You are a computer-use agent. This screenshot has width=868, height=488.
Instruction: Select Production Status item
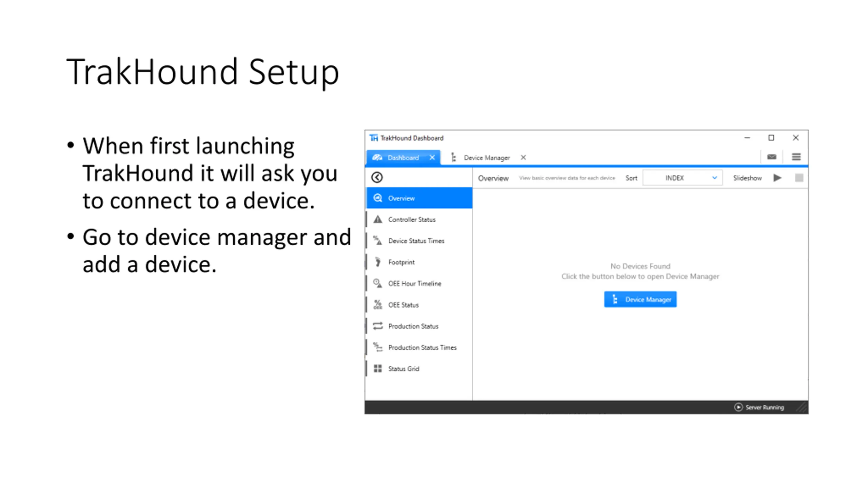(419, 326)
